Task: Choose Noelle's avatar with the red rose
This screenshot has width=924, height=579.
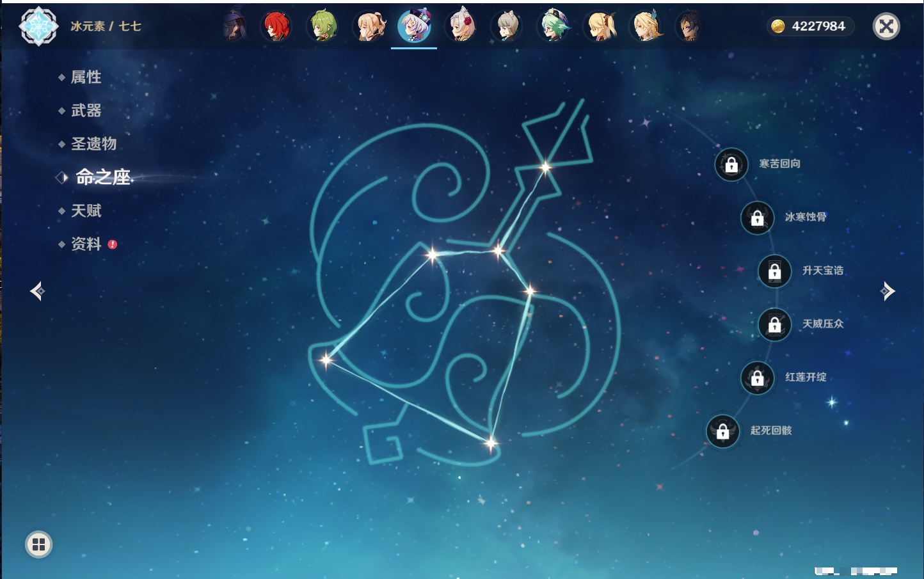Action: (461, 27)
